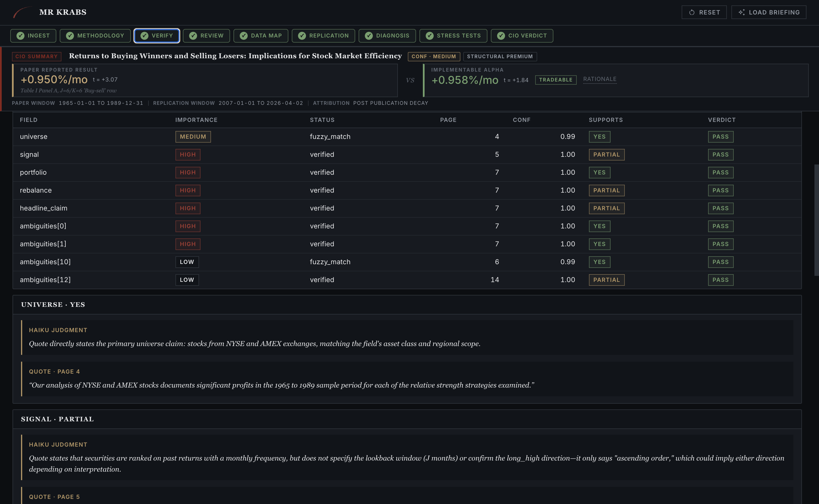Click the checkmark icon on the CIO VERDICT stage
The width and height of the screenshot is (819, 504).
coord(501,36)
